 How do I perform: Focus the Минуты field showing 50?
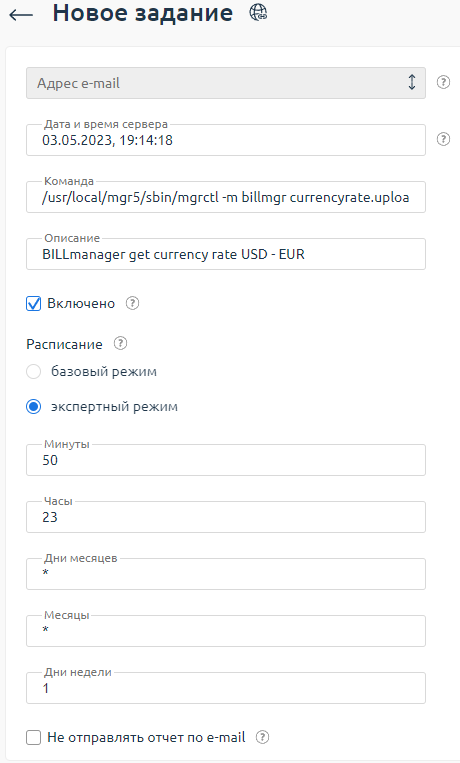click(x=226, y=460)
